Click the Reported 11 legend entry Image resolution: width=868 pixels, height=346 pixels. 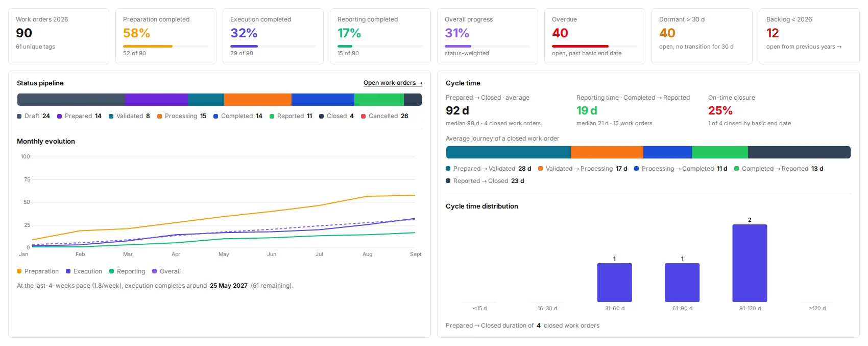(291, 116)
